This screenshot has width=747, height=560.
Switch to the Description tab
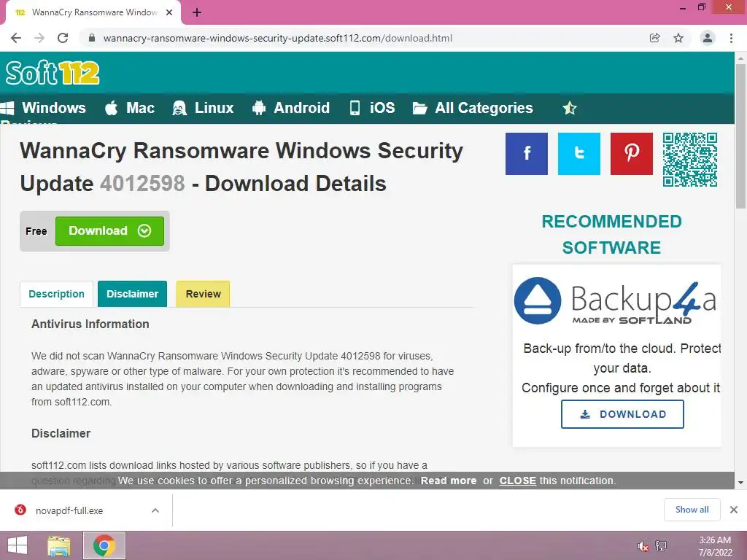point(56,294)
